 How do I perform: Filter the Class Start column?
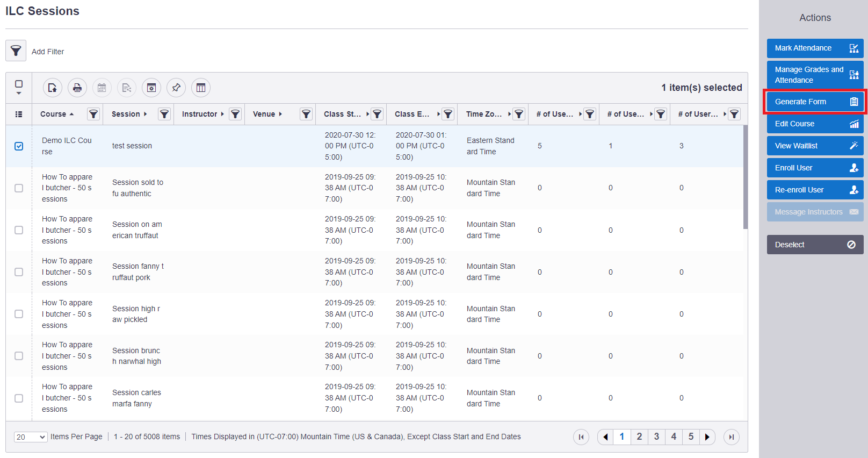point(377,114)
